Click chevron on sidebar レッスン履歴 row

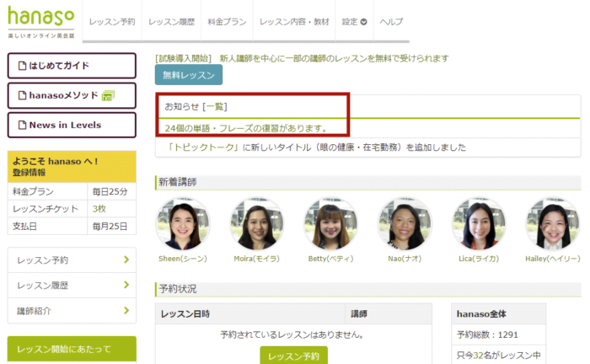[126, 285]
